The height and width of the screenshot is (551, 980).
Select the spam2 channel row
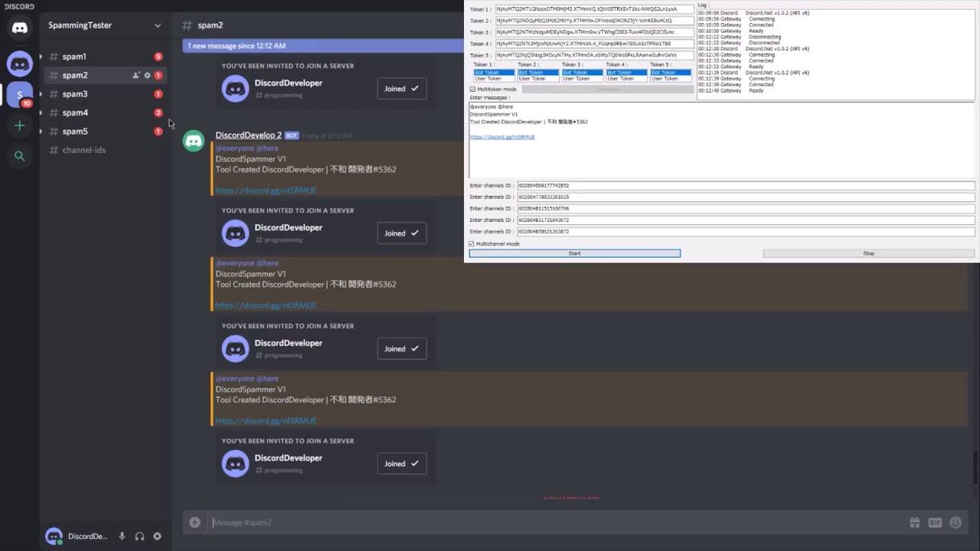pyautogui.click(x=105, y=75)
